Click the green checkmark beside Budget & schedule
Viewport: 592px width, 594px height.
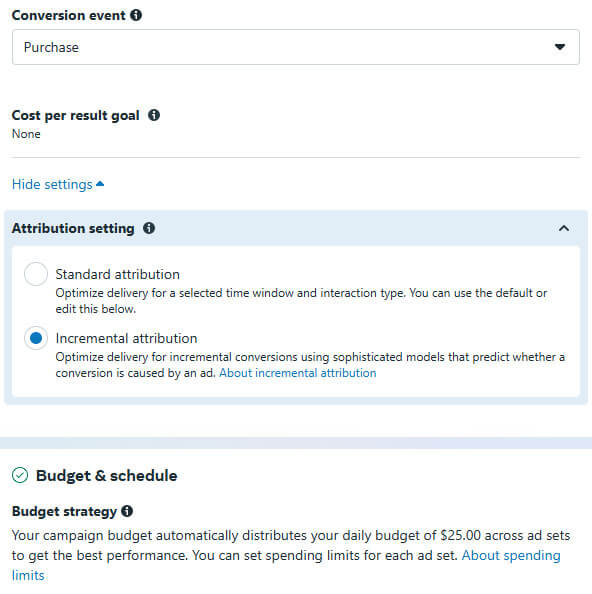(20, 475)
